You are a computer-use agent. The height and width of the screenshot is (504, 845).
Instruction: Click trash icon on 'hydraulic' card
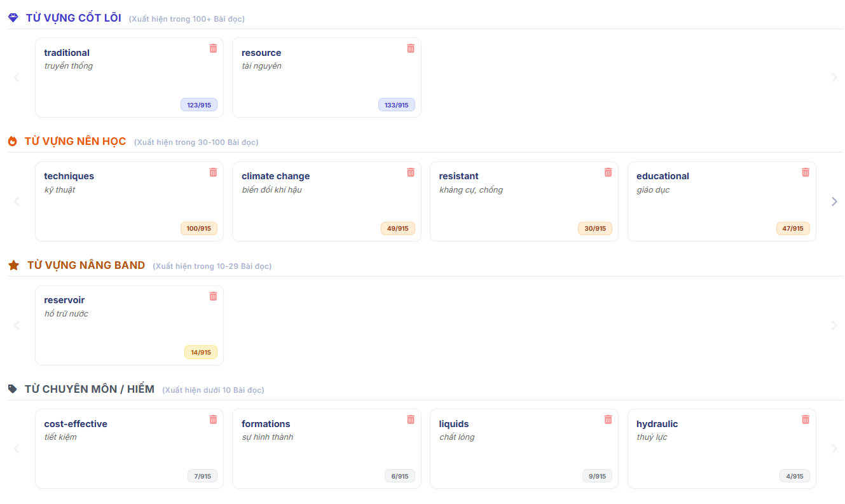pos(806,419)
